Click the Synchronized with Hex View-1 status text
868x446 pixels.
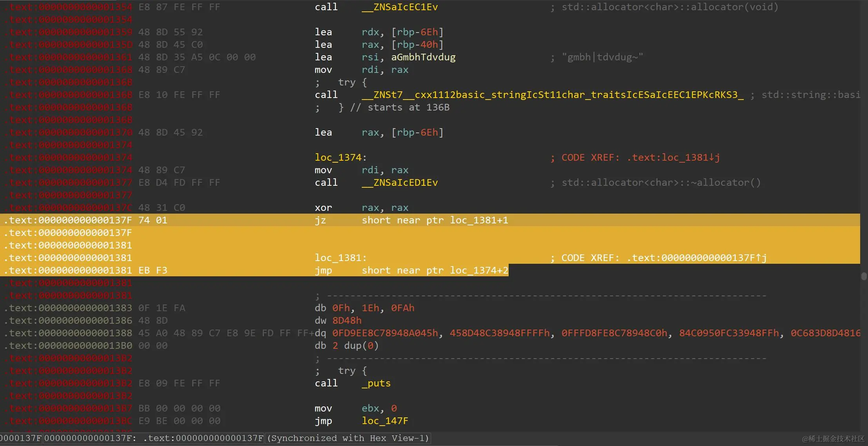(x=348, y=438)
